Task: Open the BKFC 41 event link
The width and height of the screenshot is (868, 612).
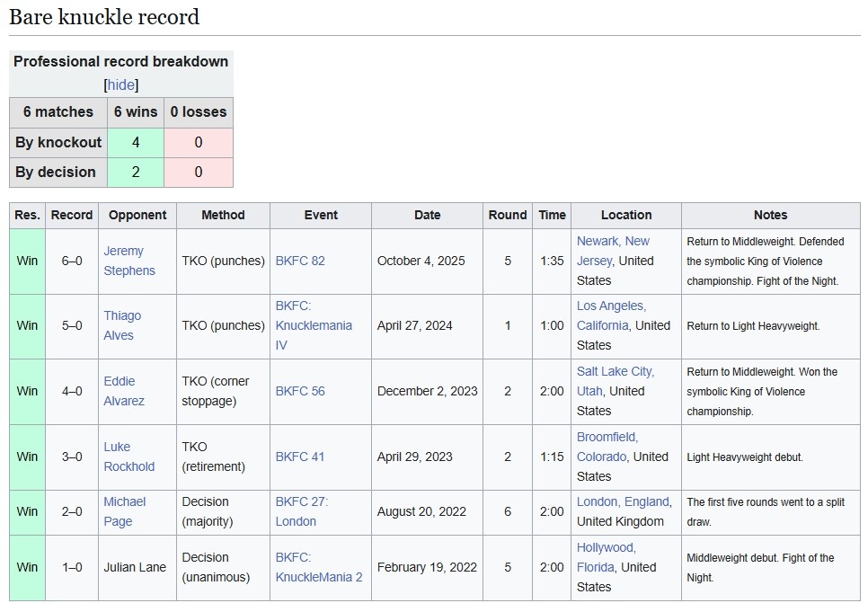Action: (299, 457)
